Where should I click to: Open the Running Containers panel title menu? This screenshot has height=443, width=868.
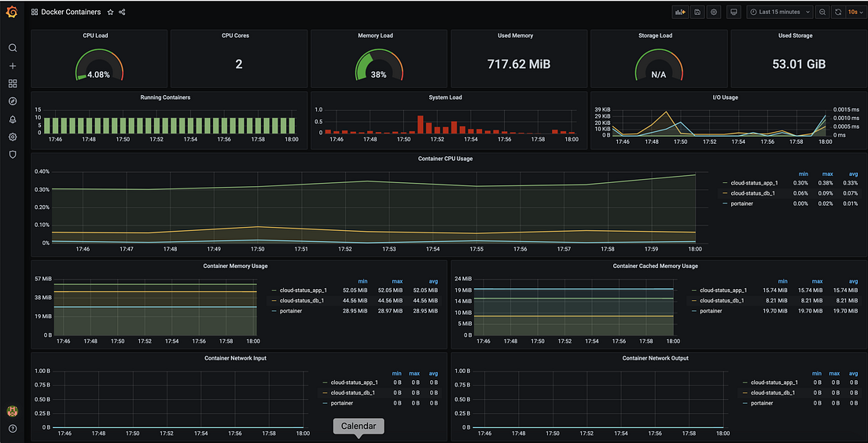point(166,97)
